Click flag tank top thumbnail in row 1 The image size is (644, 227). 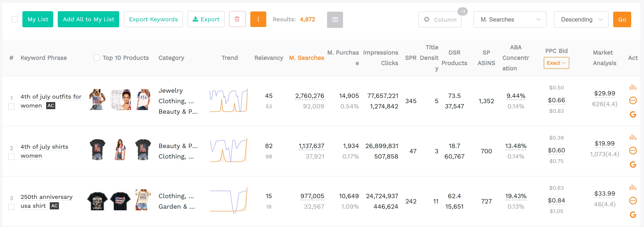click(97, 100)
